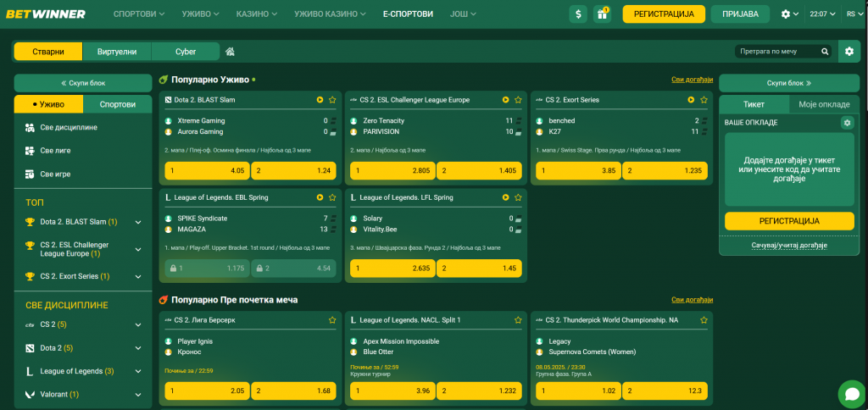Open the УЖИВО menu

[x=200, y=14]
